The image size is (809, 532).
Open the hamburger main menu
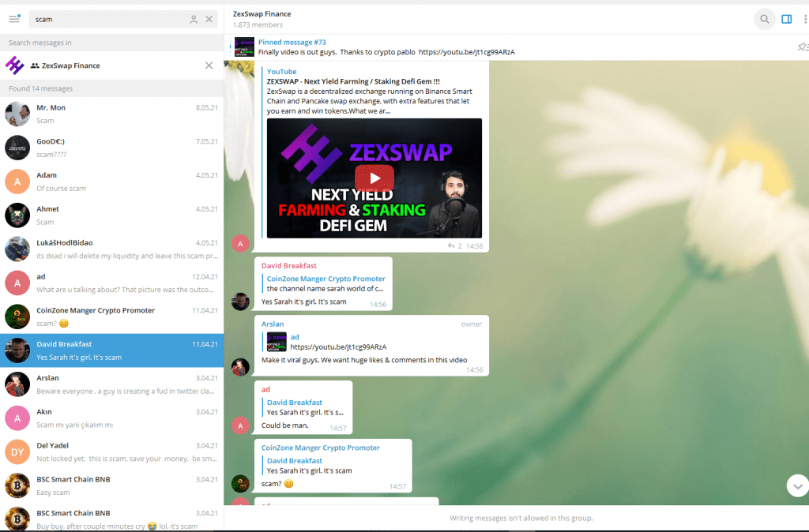[x=14, y=19]
